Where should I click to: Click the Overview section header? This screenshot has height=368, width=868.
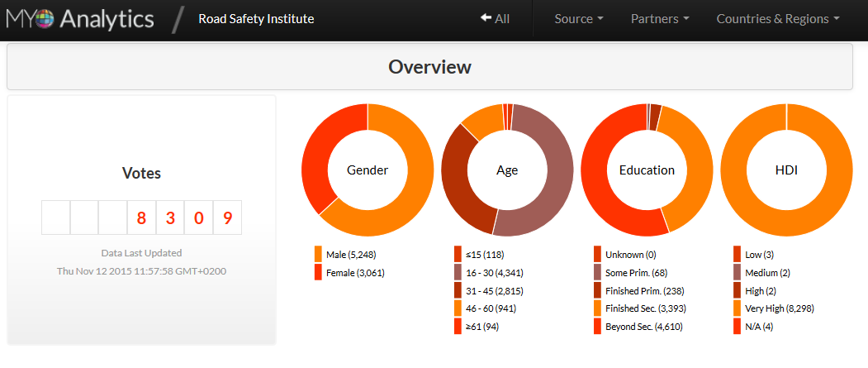(x=429, y=66)
